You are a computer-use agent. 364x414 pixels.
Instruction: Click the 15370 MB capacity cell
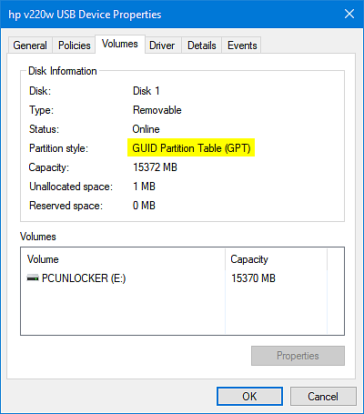coord(253,278)
